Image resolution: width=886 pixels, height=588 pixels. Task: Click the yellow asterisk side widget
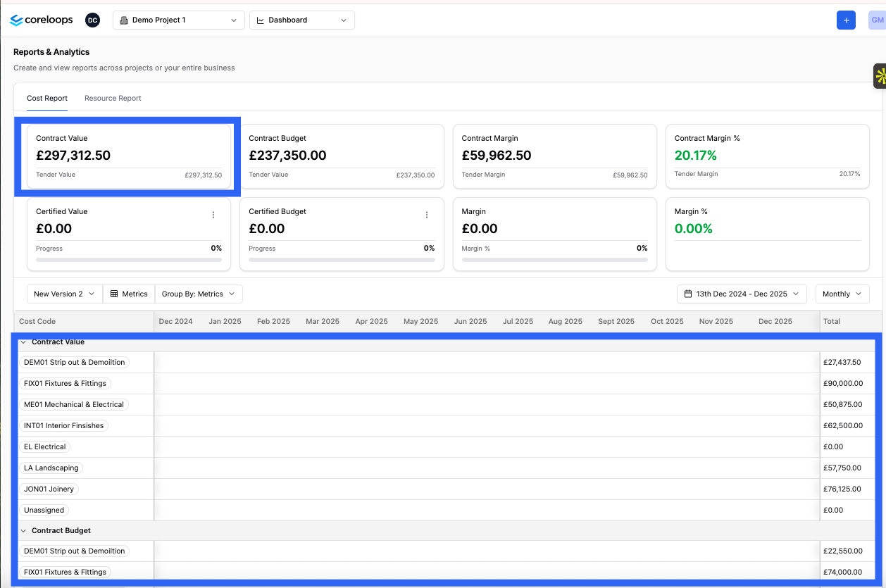(x=880, y=76)
